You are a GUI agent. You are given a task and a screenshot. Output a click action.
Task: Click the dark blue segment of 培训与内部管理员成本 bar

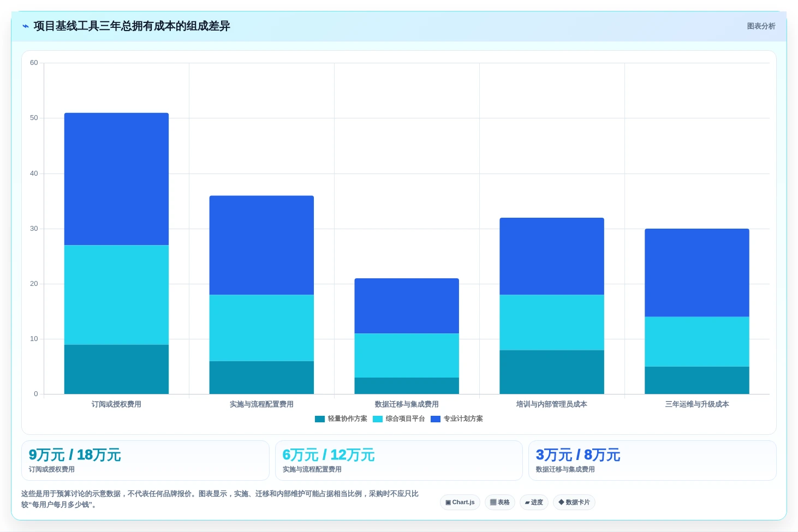(x=552, y=256)
